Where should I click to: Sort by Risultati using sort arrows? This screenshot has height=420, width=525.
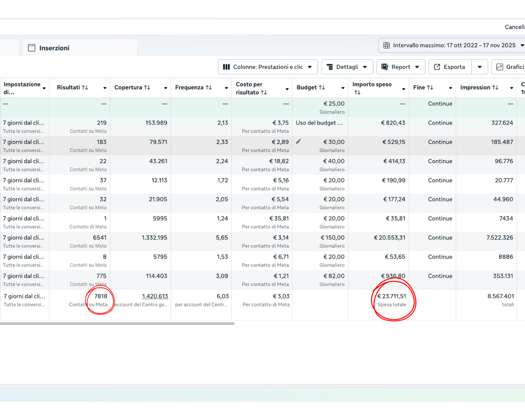point(85,88)
